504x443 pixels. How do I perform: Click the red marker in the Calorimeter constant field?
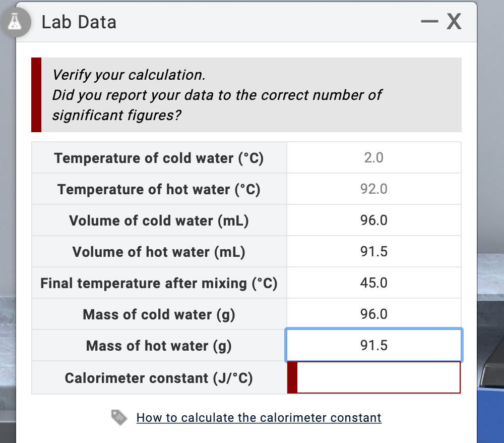tap(294, 376)
